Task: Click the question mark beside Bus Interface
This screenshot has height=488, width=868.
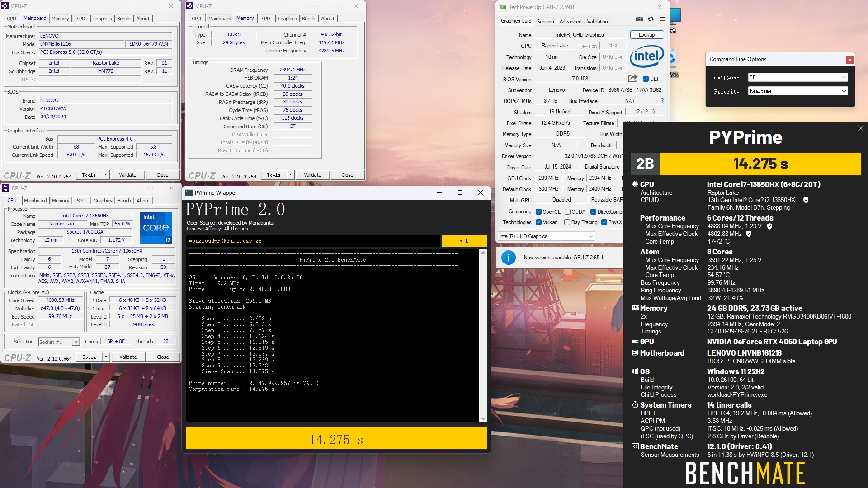Action: pos(662,101)
